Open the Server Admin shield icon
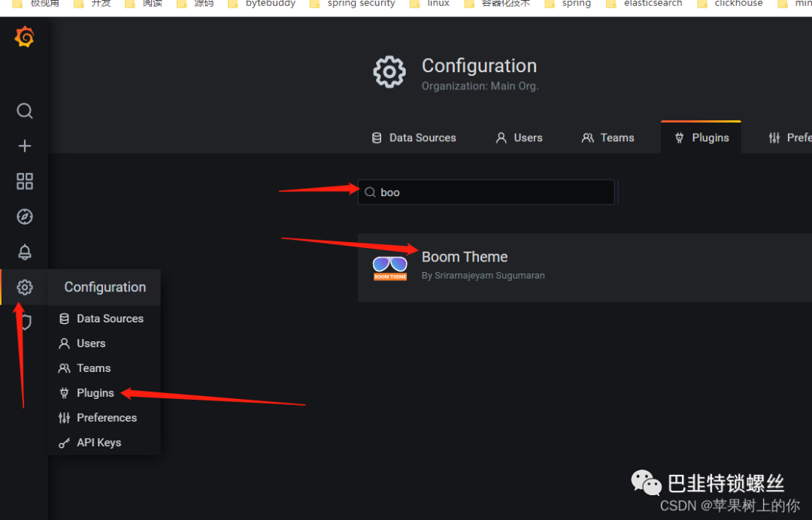The image size is (812, 520). 26,322
